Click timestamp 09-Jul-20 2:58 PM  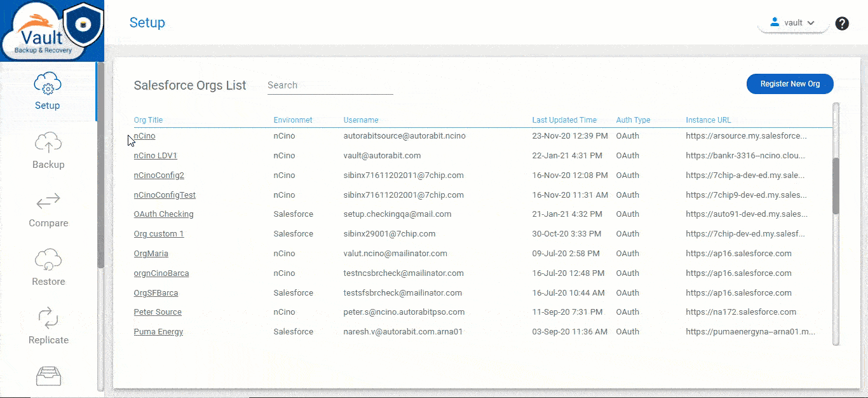(566, 254)
